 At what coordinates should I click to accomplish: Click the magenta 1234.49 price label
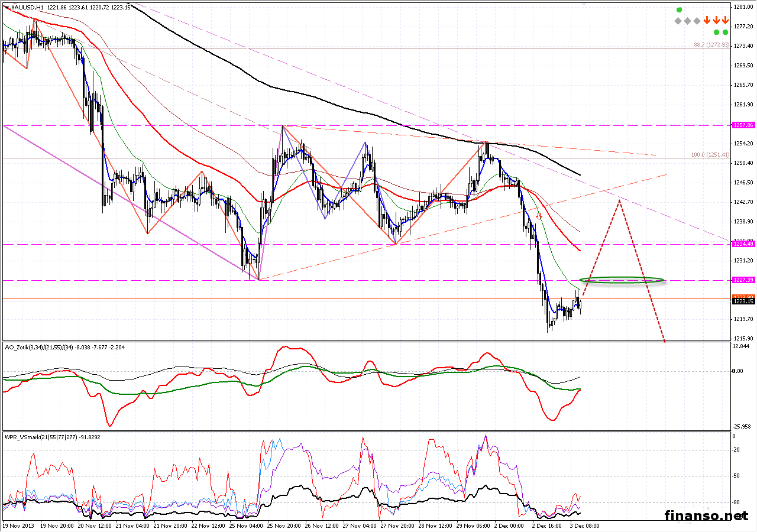743,244
